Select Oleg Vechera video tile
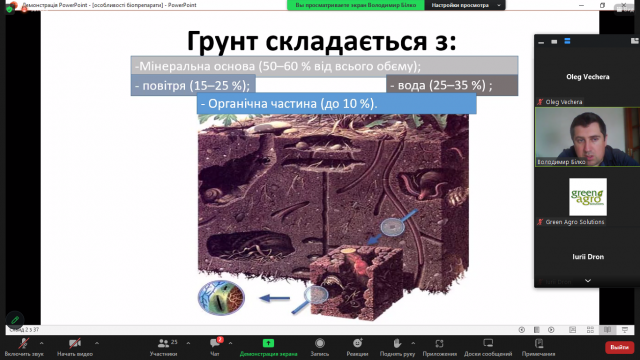Image resolution: width=640 pixels, height=360 pixels. (x=587, y=77)
